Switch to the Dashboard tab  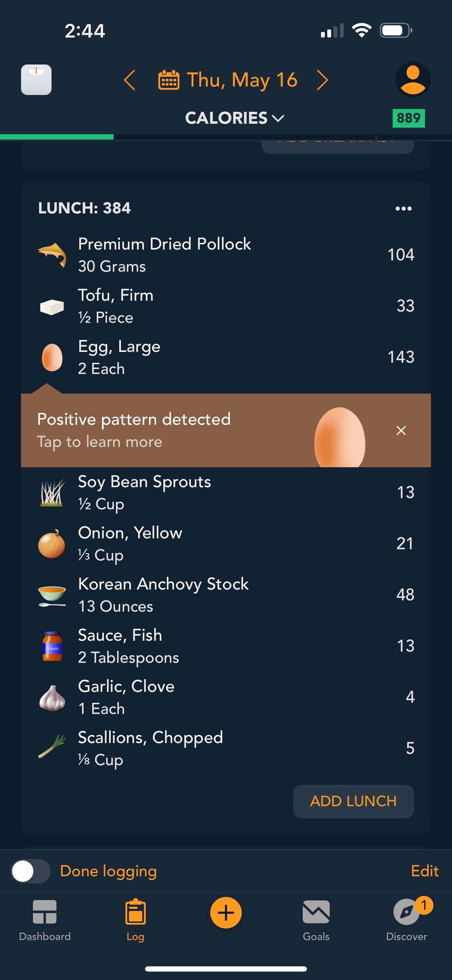(x=45, y=921)
